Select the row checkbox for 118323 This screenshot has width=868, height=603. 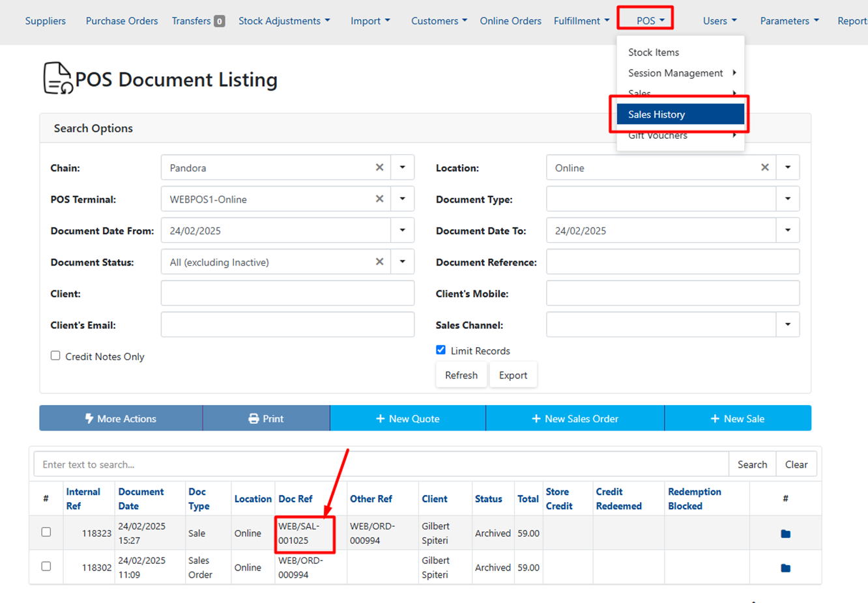point(46,532)
